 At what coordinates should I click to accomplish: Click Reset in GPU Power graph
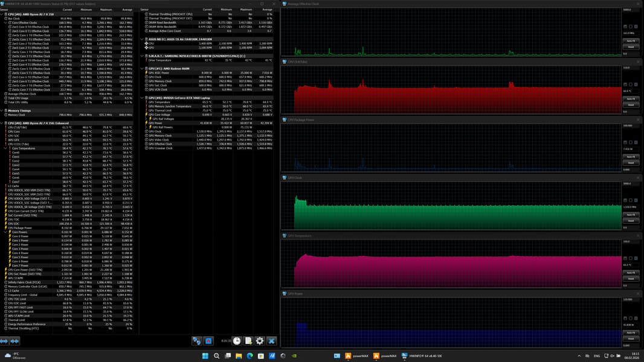[631, 338]
